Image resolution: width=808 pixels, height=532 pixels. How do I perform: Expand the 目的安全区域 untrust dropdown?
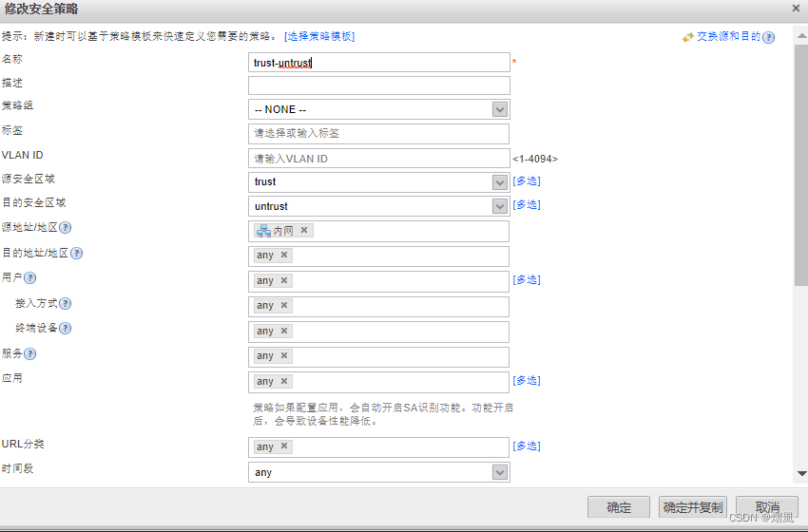pyautogui.click(x=499, y=206)
